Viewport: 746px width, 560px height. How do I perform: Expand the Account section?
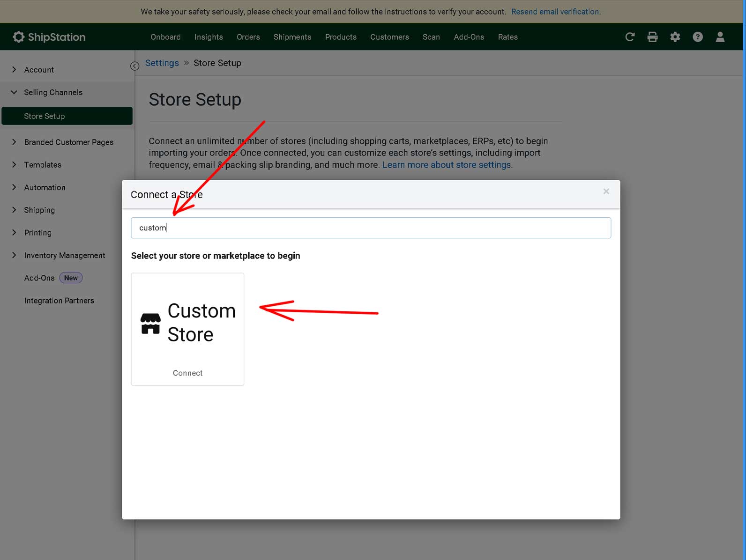pos(14,69)
